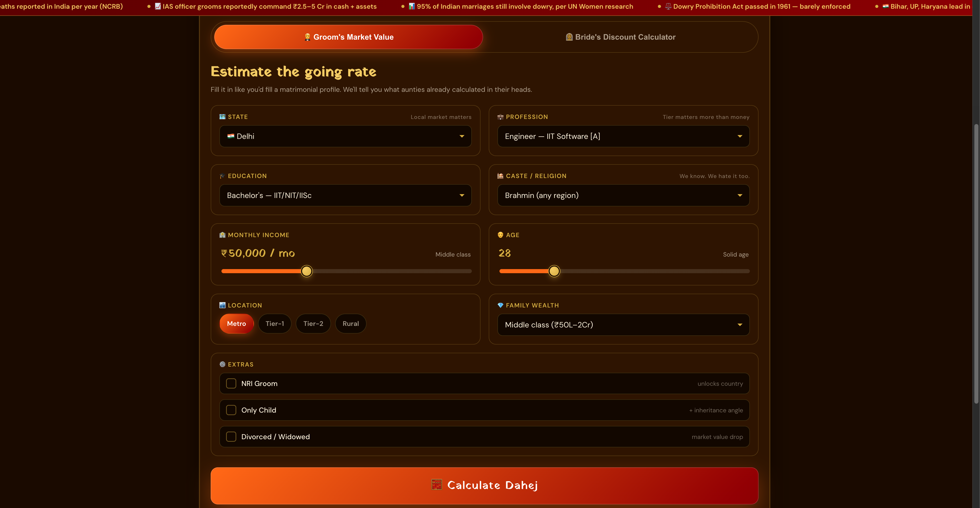Click the Profession dropdown arrow
980x508 pixels.
coord(740,136)
